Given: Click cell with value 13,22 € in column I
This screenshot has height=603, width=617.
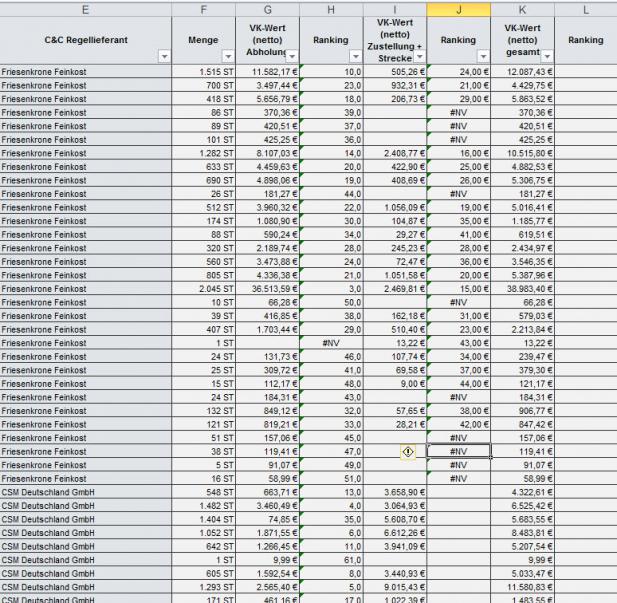Looking at the screenshot, I should point(395,343).
